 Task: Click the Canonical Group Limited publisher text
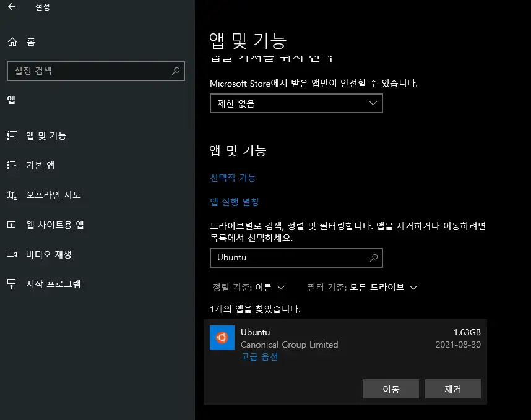(x=289, y=345)
